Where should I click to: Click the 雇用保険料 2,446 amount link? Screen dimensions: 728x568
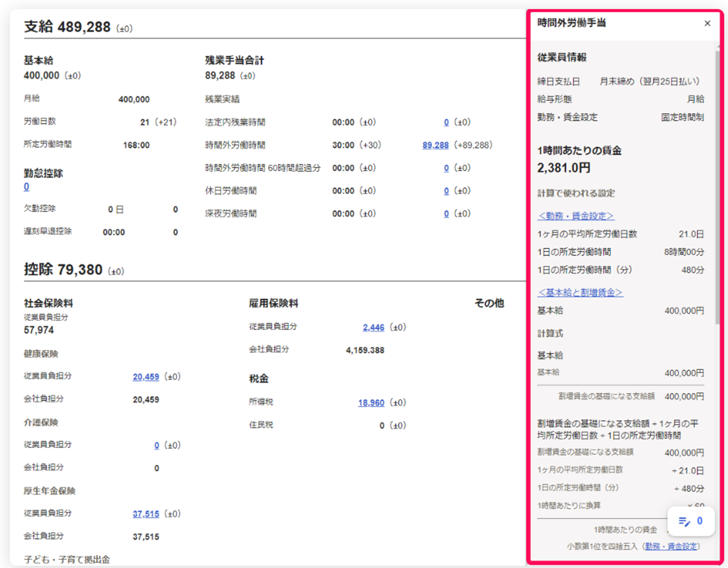click(x=373, y=327)
